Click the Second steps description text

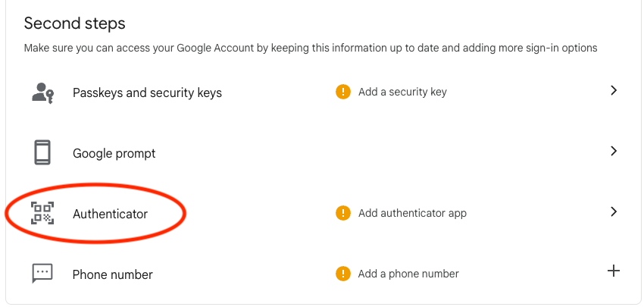click(311, 48)
